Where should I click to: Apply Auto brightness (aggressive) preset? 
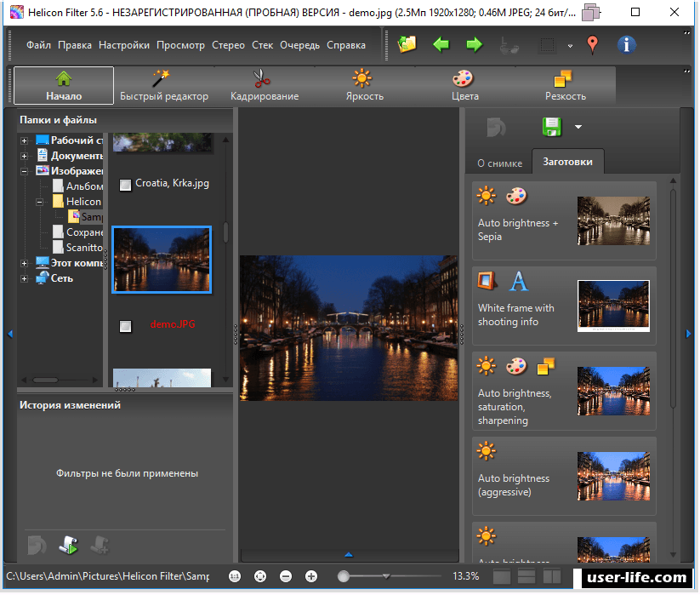click(564, 476)
